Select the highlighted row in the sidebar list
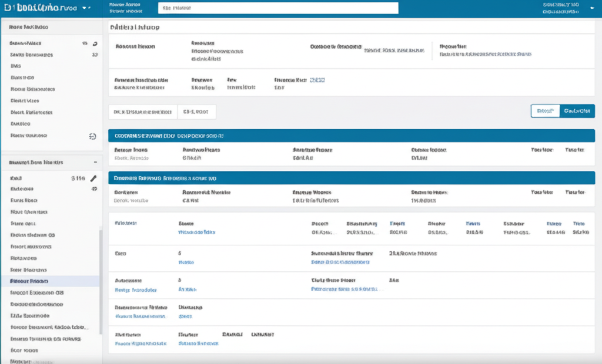Viewport: 602px width, 364px height. [51, 281]
